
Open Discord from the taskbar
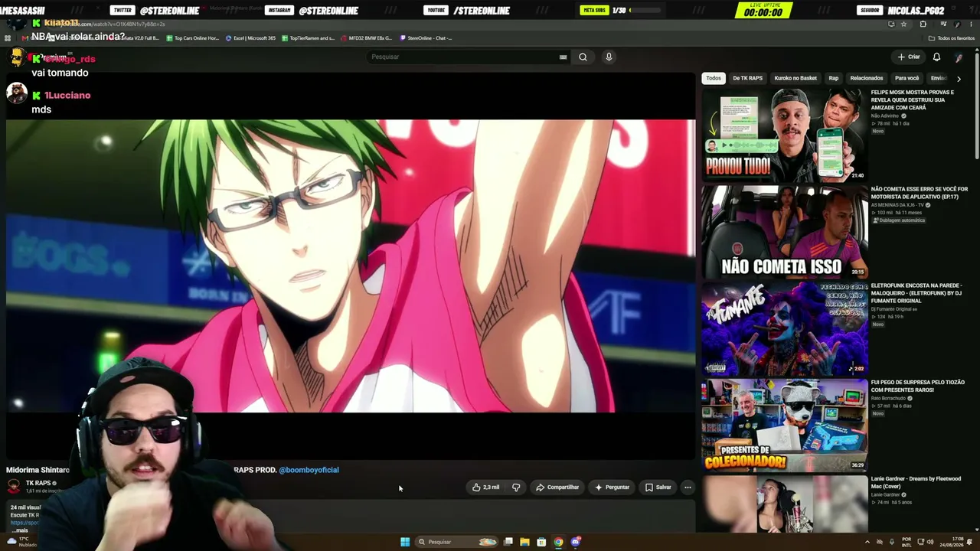click(x=576, y=542)
